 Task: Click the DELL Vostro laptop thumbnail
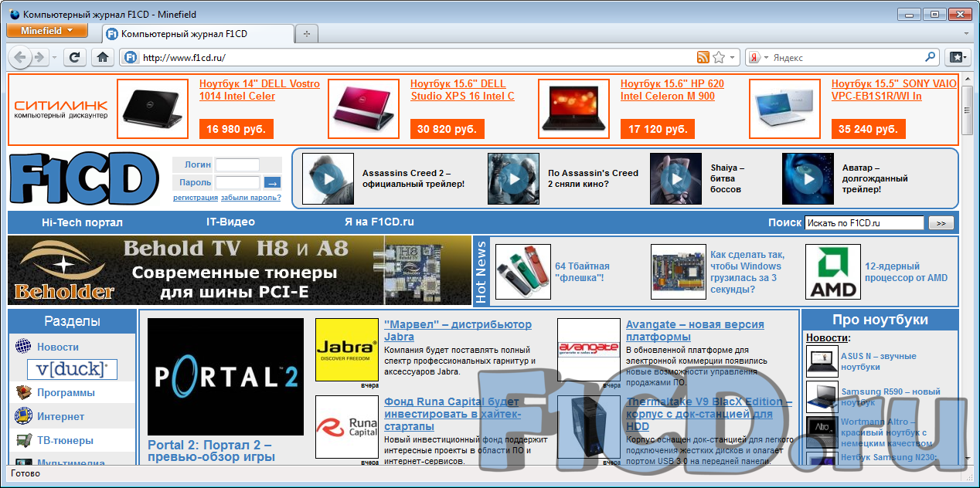pyautogui.click(x=152, y=109)
